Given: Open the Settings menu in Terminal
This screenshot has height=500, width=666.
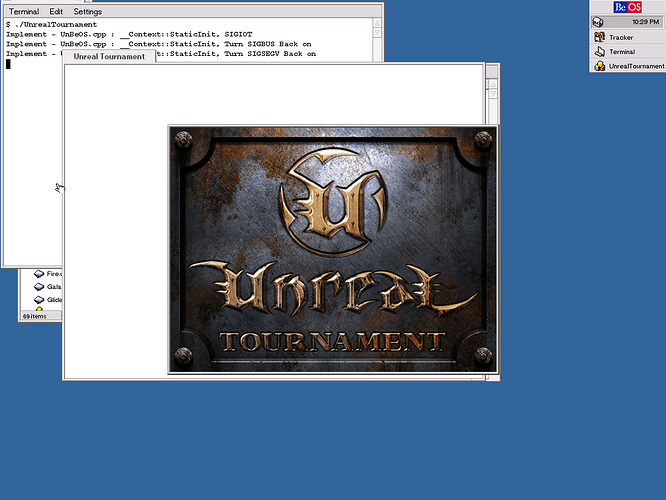Looking at the screenshot, I should click(87, 11).
